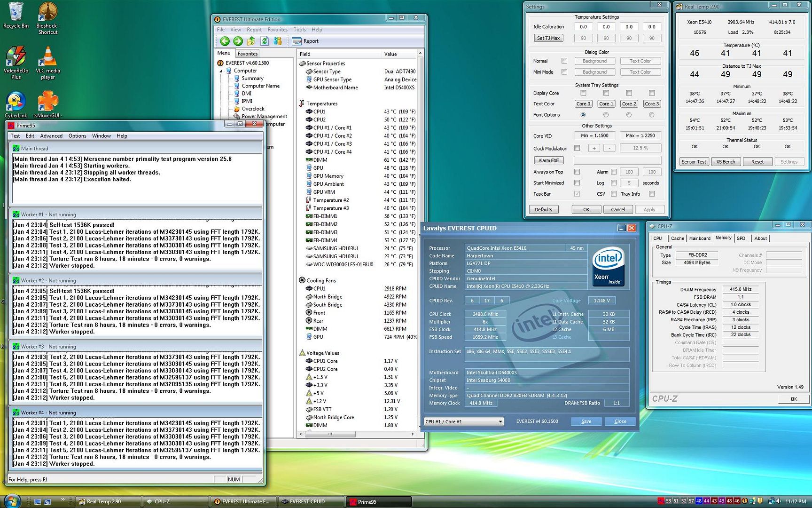Open the Bioshock shortcut on the desktop
The width and height of the screenshot is (812, 508).
pyautogui.click(x=48, y=18)
